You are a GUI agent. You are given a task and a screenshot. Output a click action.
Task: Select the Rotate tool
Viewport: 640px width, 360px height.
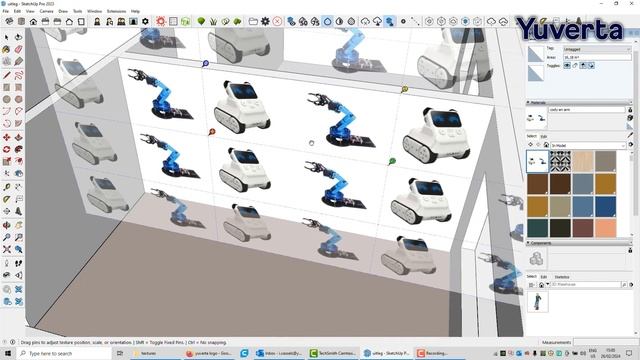(7, 149)
